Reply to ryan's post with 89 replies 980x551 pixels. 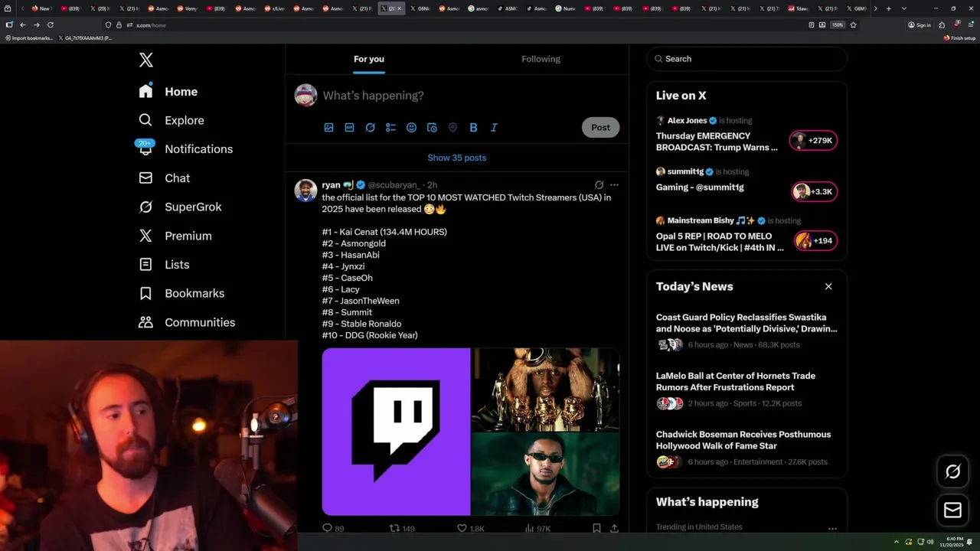pyautogui.click(x=333, y=528)
